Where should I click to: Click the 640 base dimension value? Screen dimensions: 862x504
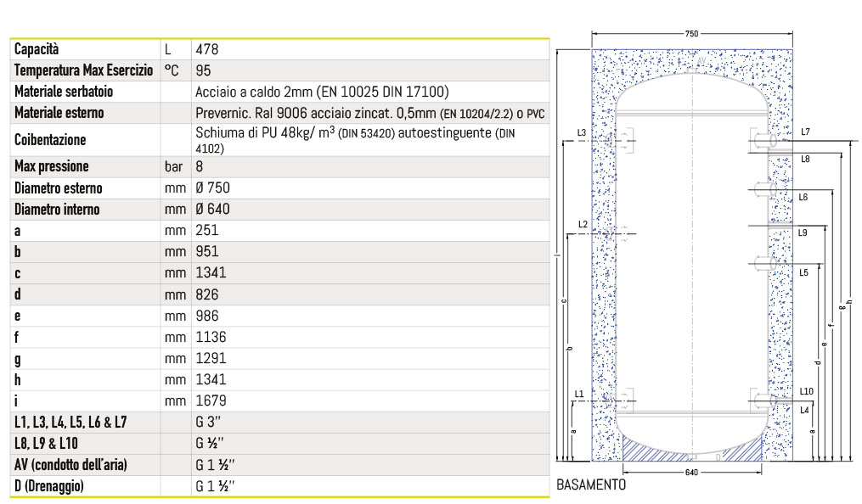(690, 473)
